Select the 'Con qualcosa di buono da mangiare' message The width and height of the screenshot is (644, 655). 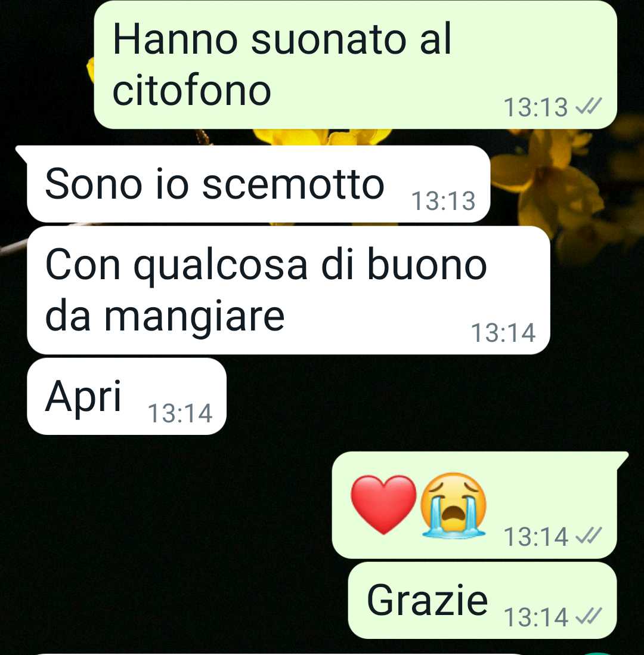click(x=288, y=291)
